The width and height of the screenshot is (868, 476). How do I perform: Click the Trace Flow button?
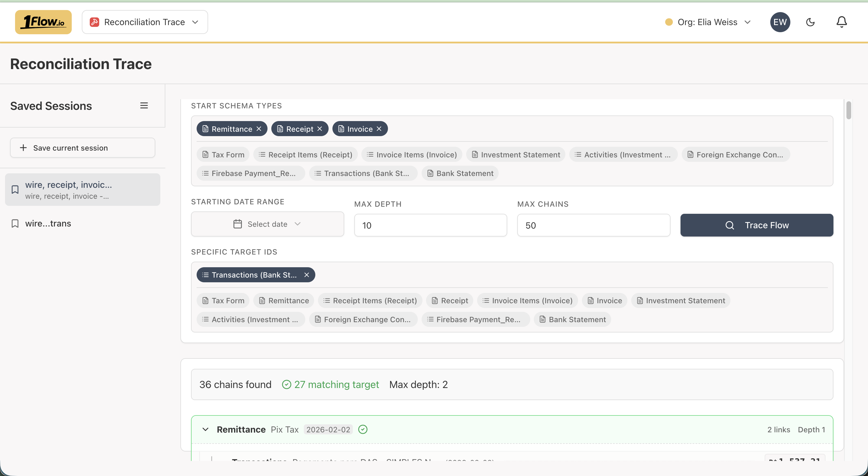pyautogui.click(x=756, y=225)
